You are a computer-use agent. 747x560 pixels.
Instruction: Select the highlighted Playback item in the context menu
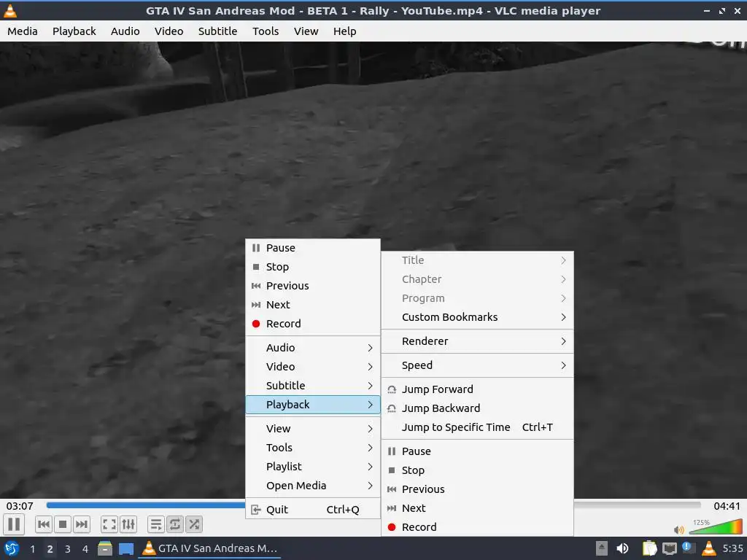pos(312,405)
